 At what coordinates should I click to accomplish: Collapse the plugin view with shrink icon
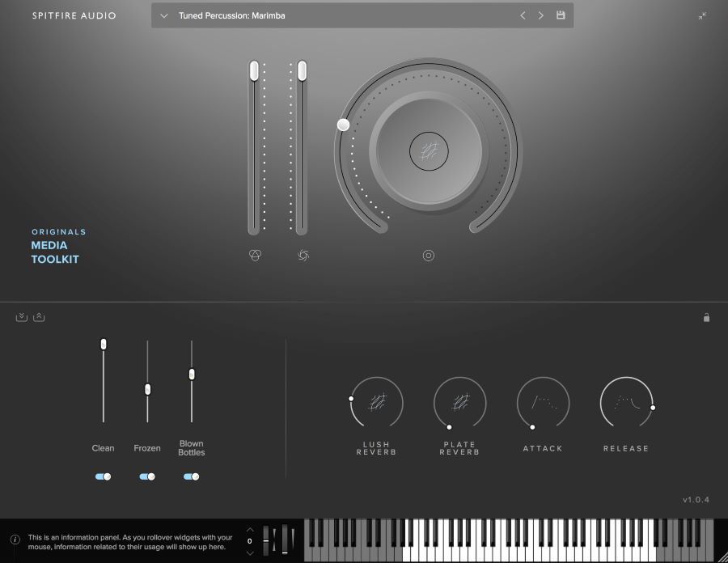coord(702,16)
